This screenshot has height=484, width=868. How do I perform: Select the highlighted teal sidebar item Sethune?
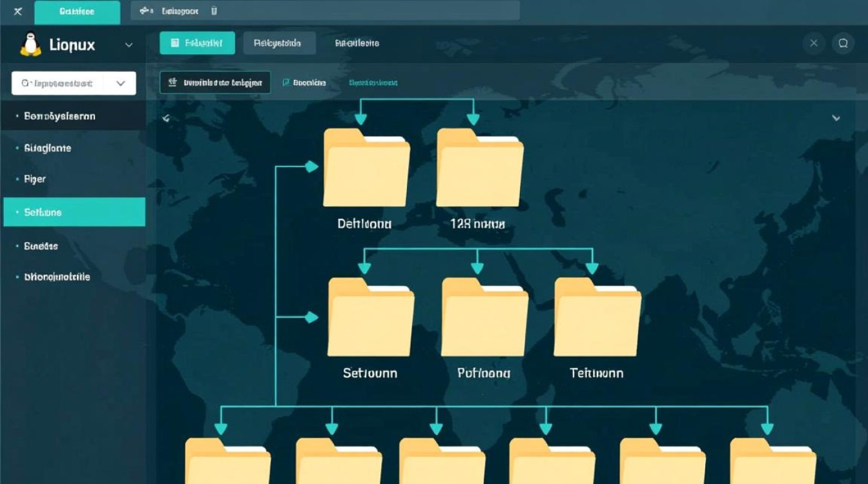pos(74,212)
